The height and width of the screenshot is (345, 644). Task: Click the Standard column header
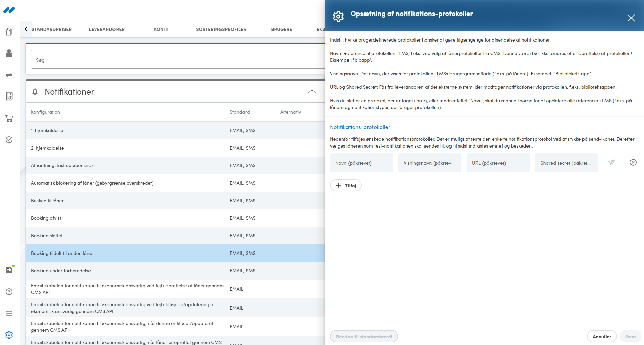point(239,112)
